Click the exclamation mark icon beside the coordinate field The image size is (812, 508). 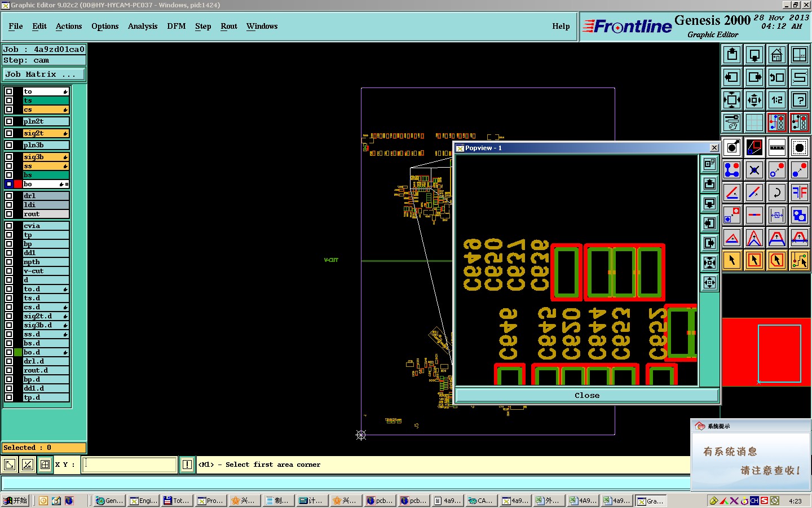tap(187, 465)
